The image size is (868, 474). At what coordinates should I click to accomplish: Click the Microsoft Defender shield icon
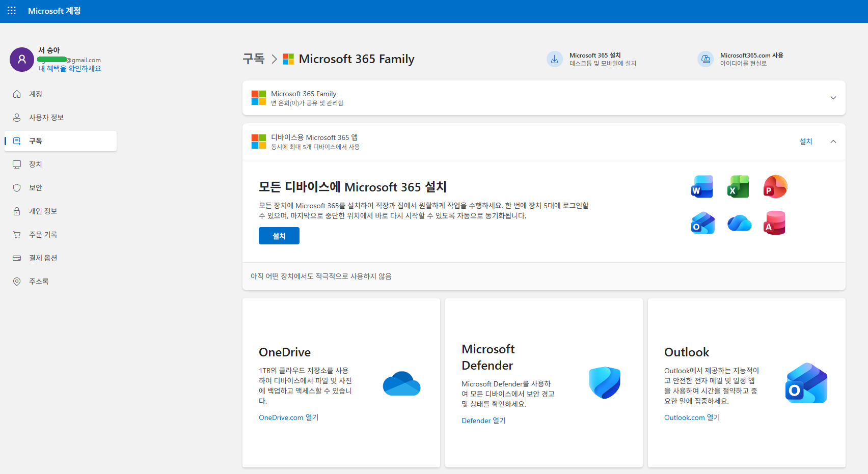click(x=604, y=382)
